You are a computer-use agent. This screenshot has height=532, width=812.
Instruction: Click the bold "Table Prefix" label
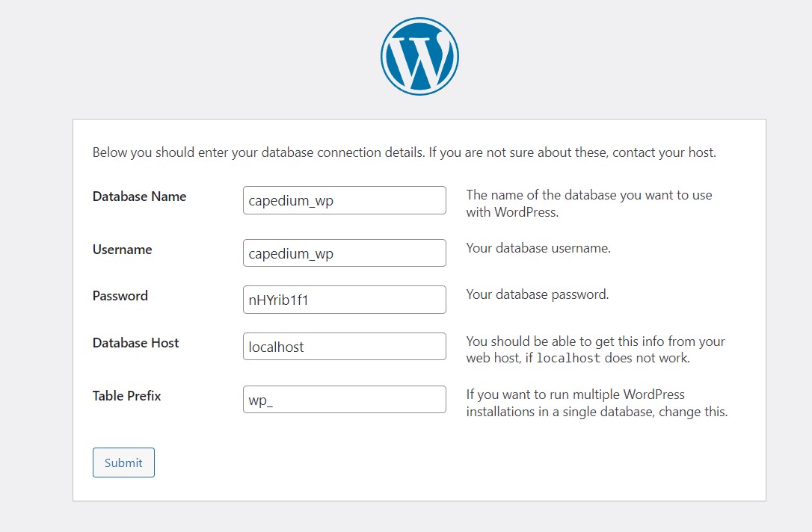[x=126, y=396]
